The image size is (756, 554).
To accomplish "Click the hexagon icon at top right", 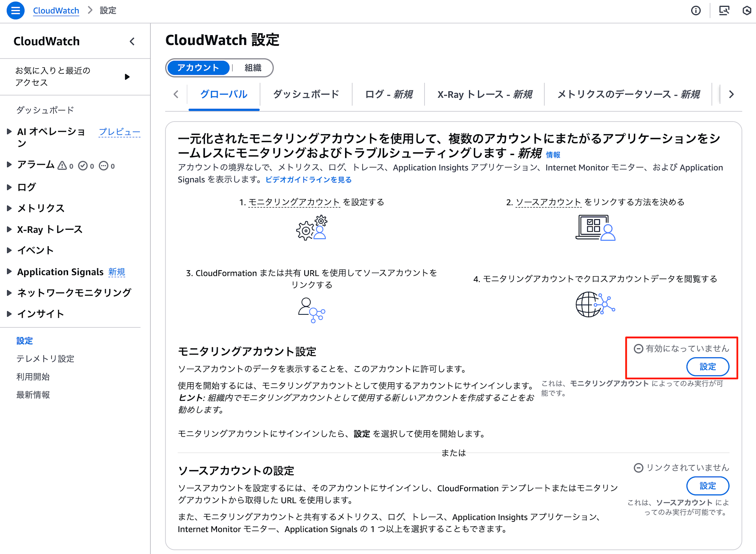I will 747,11.
